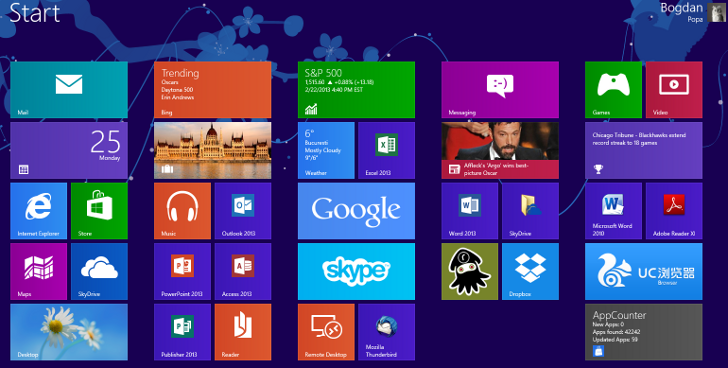Launch Access 2013 tile

click(x=243, y=271)
